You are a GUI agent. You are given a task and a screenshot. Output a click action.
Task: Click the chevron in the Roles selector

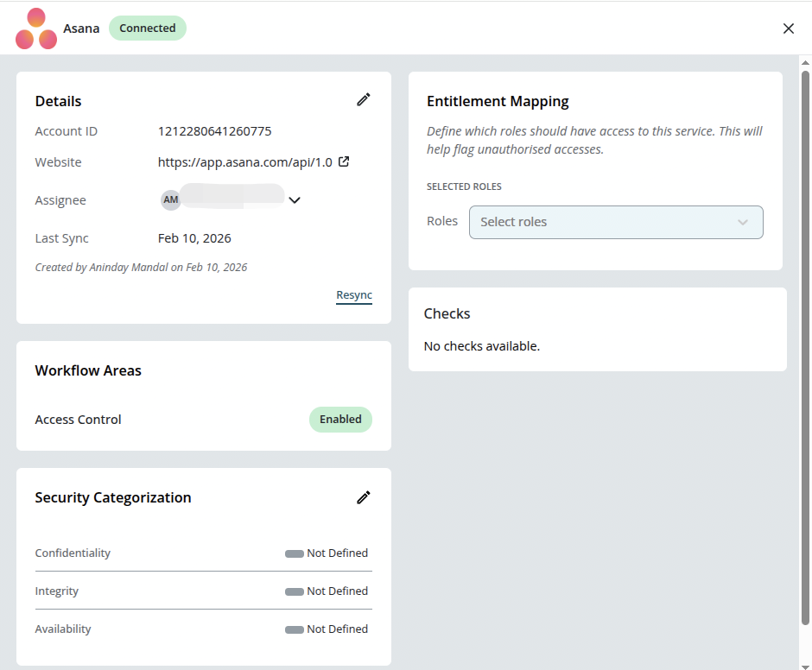pos(743,222)
